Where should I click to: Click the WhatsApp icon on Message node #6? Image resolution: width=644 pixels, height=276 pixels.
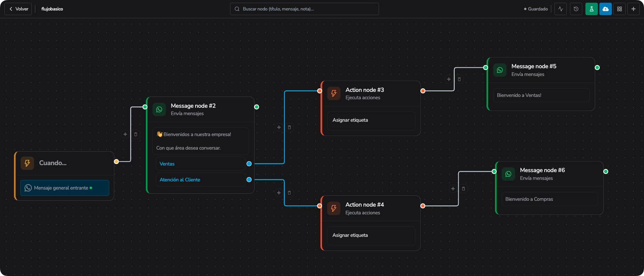point(508,174)
